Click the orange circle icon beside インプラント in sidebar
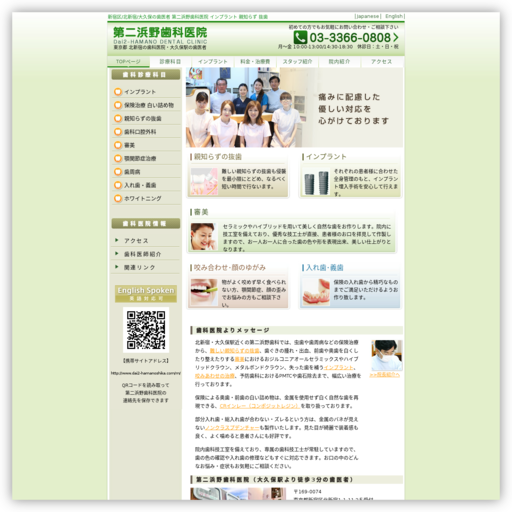This screenshot has height=512, width=512. click(x=118, y=92)
